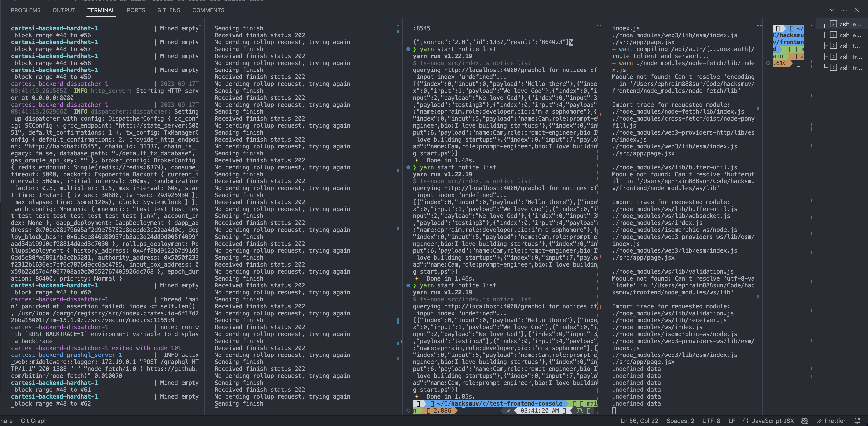Click Spaces: 2 indentation setting
This screenshot has width=868, height=426.
[680, 421]
